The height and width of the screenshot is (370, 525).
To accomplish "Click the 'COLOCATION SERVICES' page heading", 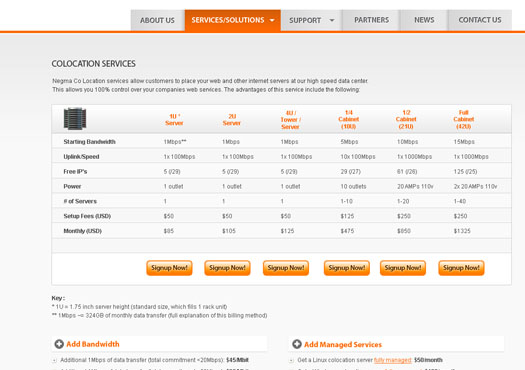I will point(93,64).
